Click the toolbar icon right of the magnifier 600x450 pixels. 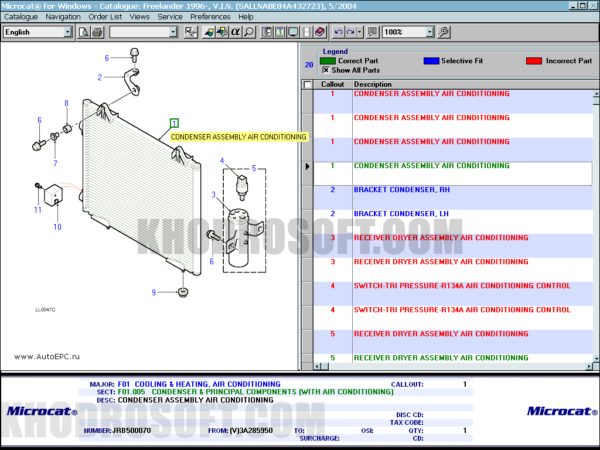tap(267, 32)
